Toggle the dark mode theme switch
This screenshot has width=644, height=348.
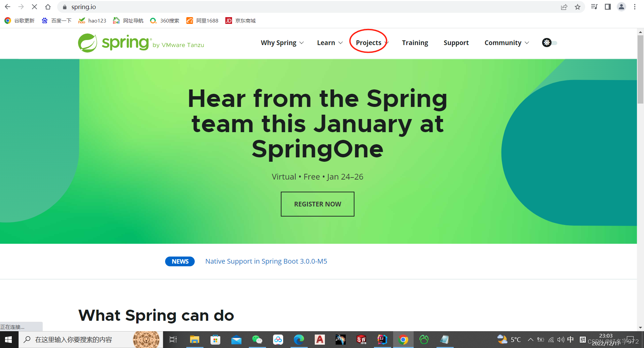[x=550, y=43]
